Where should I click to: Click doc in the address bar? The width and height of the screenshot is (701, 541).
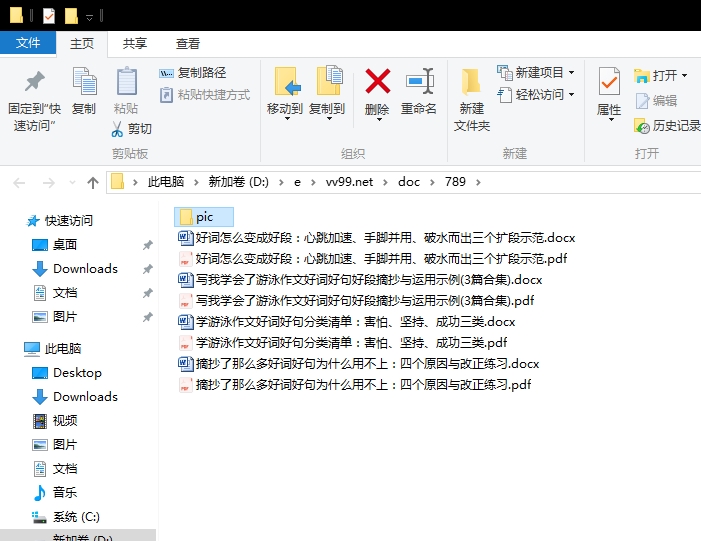409,182
